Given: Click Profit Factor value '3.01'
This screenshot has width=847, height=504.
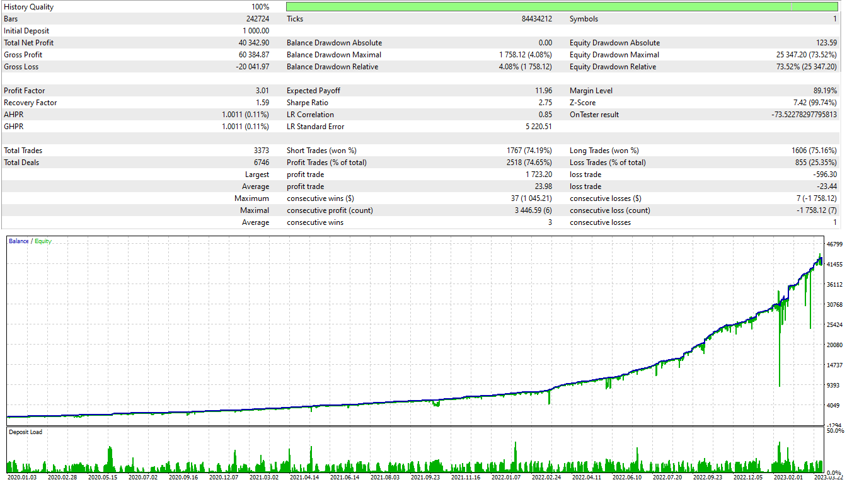Looking at the screenshot, I should coord(263,91).
